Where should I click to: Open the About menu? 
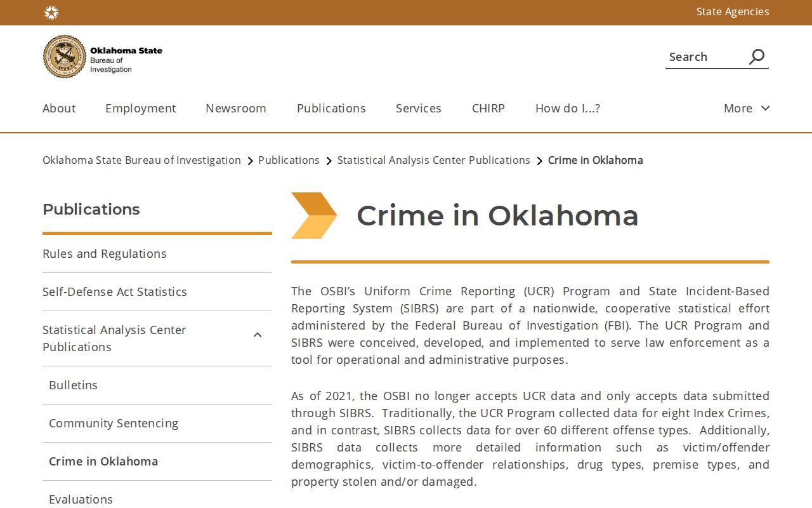[x=59, y=108]
